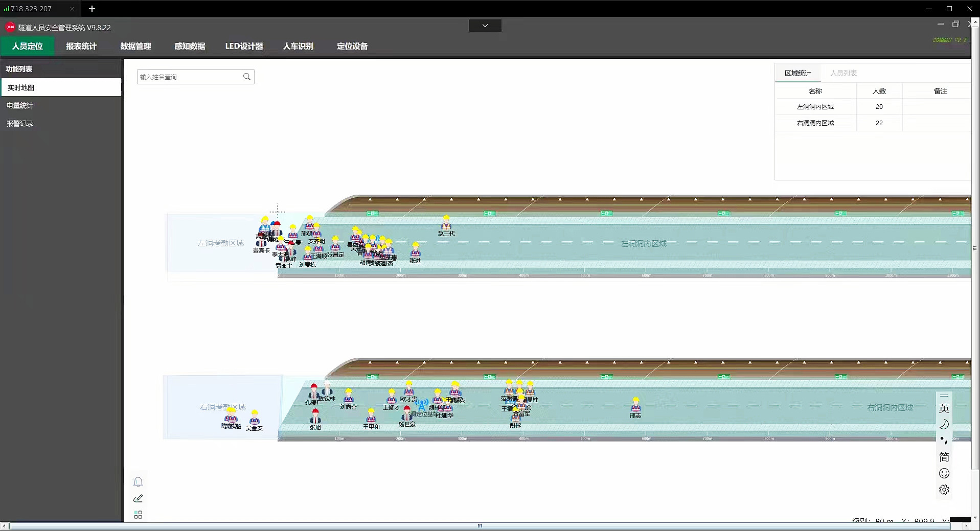Screen dimensions: 980x531
Task: Expand the top center chevron dropdown
Action: [x=485, y=26]
